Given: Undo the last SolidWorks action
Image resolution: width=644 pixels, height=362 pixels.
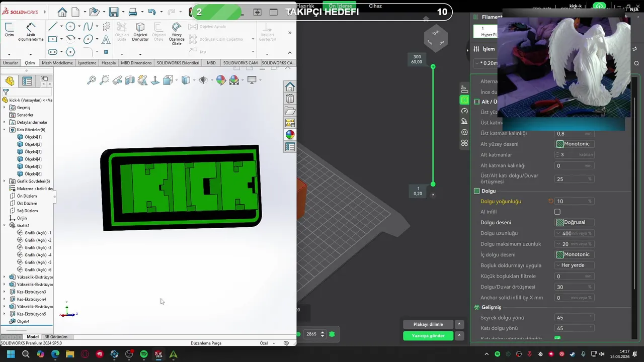Looking at the screenshot, I should click(152, 12).
